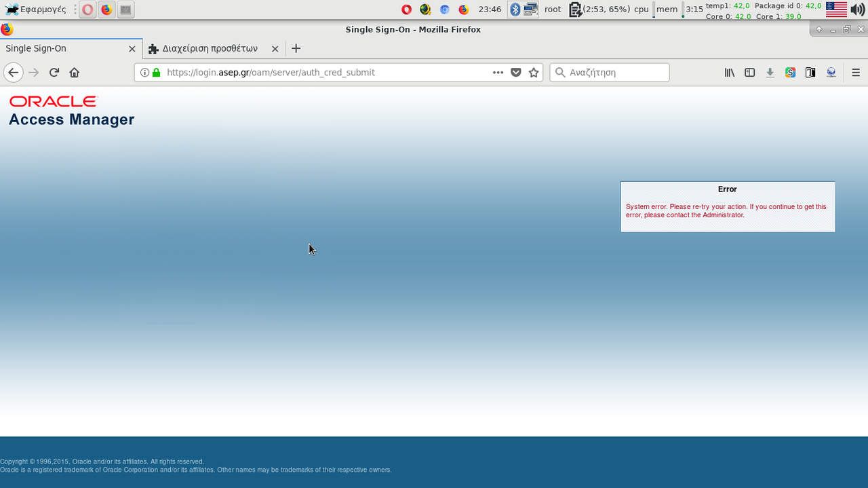Open a new tab with plus button
Viewport: 868px width, 488px height.
coord(296,49)
